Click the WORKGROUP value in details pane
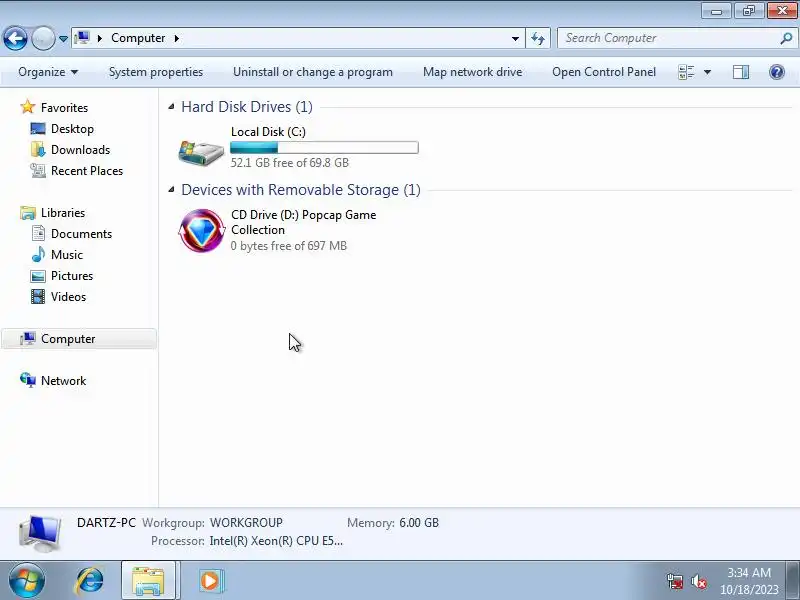The image size is (800, 600). pos(246,522)
